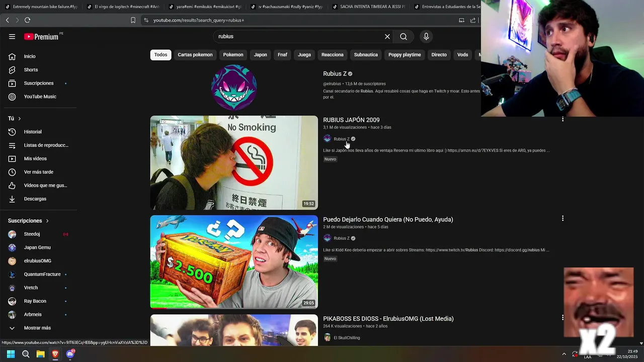Select the Cartas pokemon filter chip
Image resolution: width=644 pixels, height=362 pixels.
pyautogui.click(x=195, y=55)
